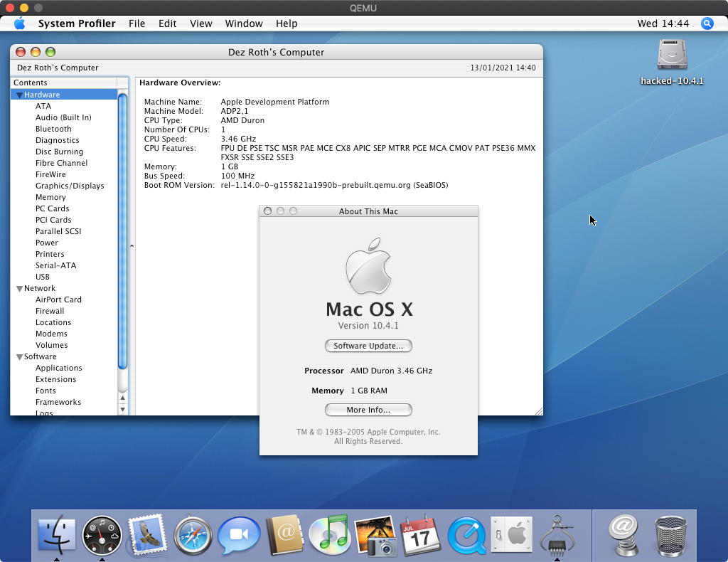Viewport: 728px width, 562px height.
Task: Select Firewall under Network
Action: point(50,311)
